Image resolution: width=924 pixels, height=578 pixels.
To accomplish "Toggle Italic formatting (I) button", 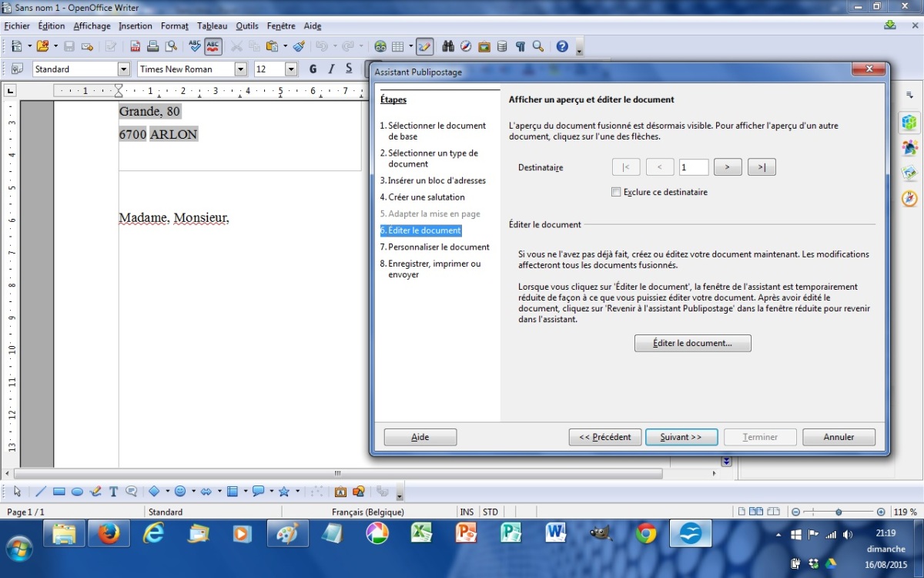I will pyautogui.click(x=331, y=69).
